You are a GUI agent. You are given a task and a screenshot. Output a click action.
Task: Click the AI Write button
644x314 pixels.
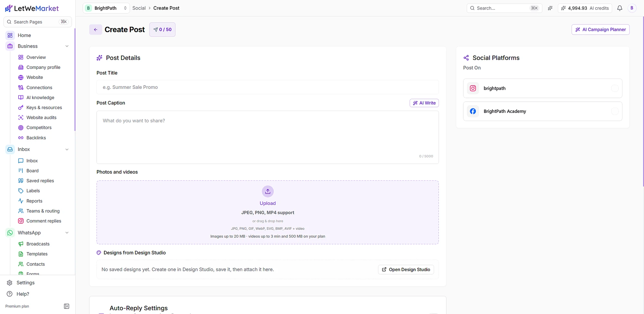click(424, 103)
